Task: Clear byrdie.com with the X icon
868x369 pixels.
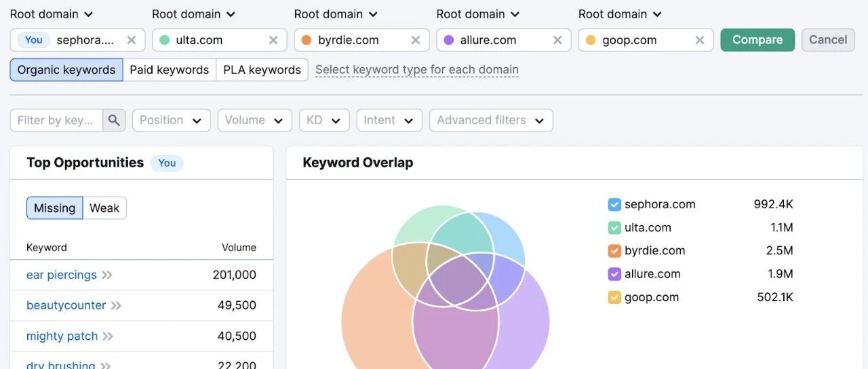Action: [416, 40]
